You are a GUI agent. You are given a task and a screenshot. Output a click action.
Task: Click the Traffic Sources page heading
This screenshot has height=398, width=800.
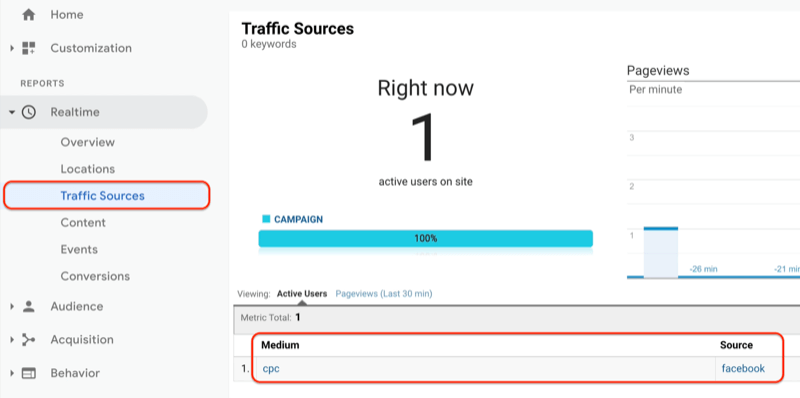coord(297,29)
